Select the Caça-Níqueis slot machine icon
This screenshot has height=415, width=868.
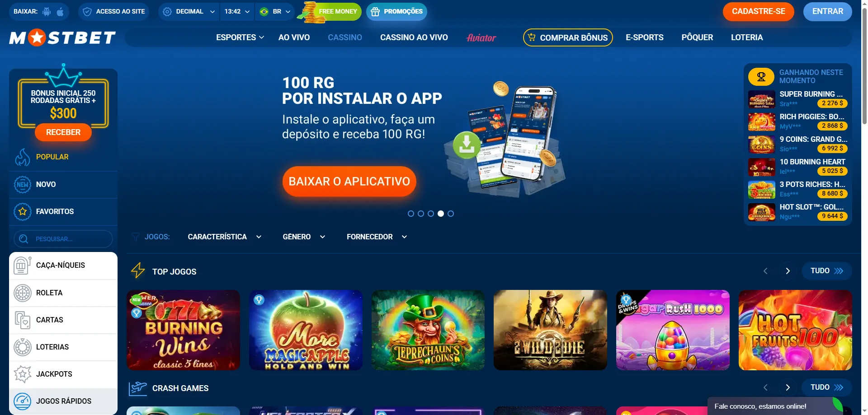[x=22, y=265]
